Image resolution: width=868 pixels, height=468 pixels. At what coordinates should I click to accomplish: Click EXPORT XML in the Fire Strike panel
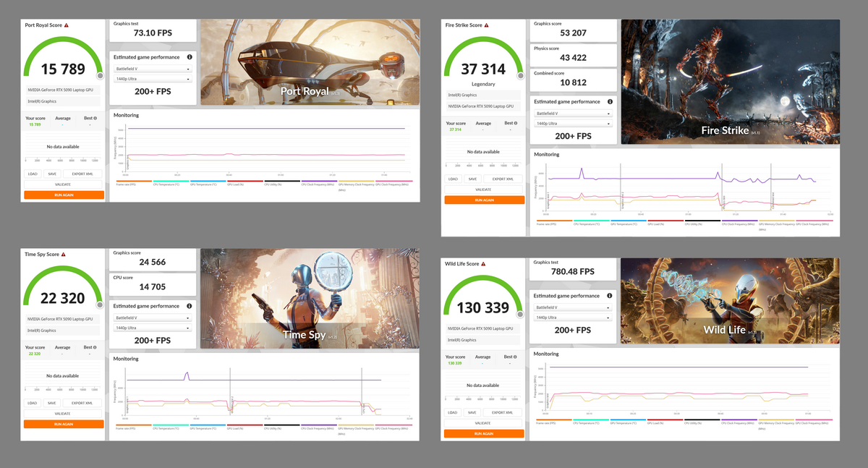click(503, 179)
